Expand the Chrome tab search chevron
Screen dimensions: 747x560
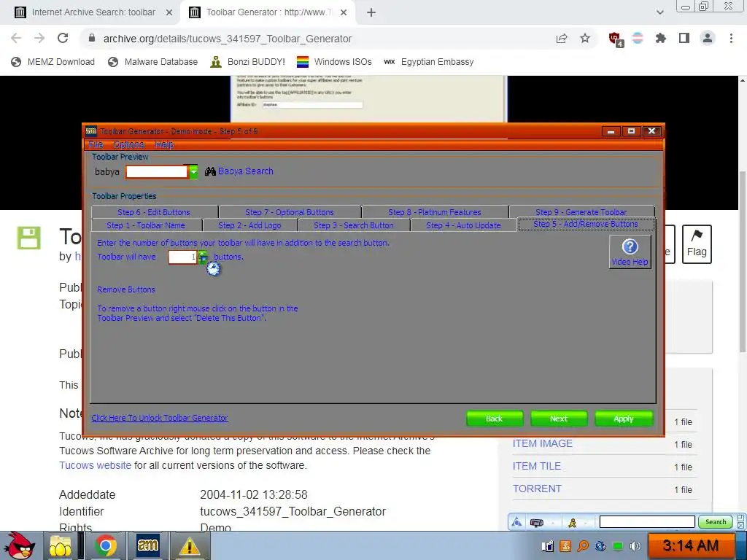coord(659,12)
